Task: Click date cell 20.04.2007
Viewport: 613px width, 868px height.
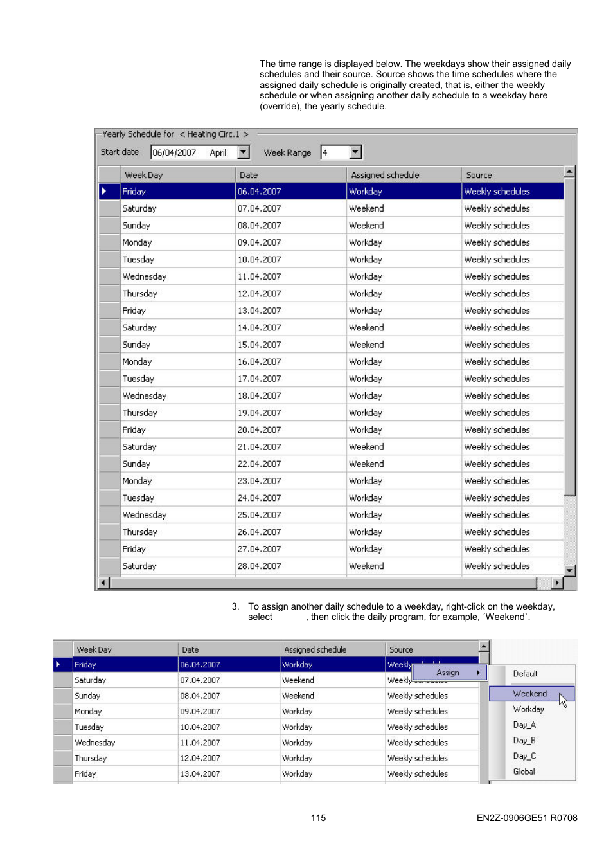Action: coord(291,430)
